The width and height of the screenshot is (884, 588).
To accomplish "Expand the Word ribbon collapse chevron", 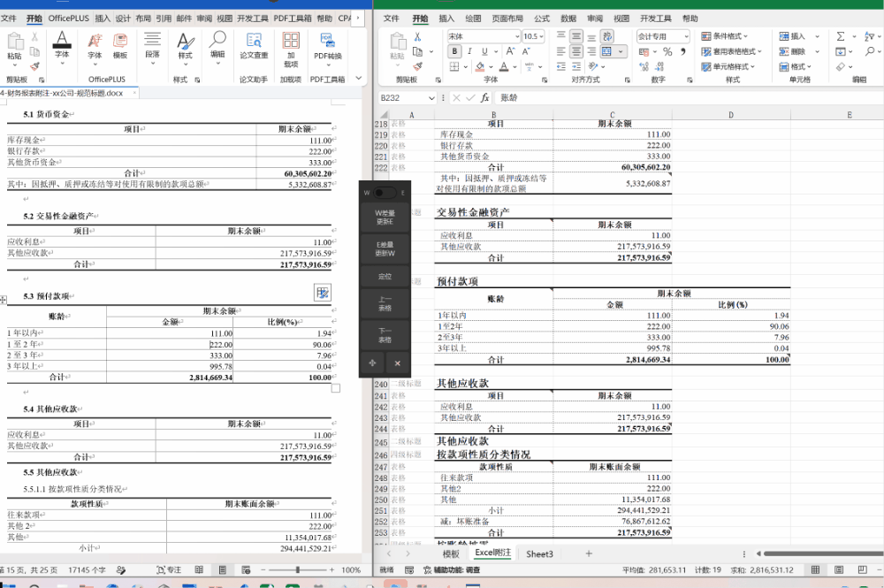I will click(359, 79).
